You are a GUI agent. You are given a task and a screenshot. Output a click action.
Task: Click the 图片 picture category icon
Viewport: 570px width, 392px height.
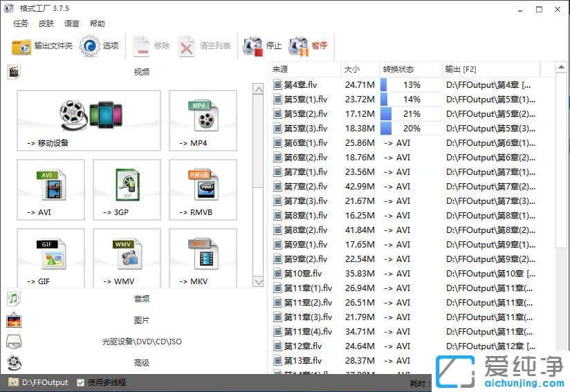click(14, 320)
